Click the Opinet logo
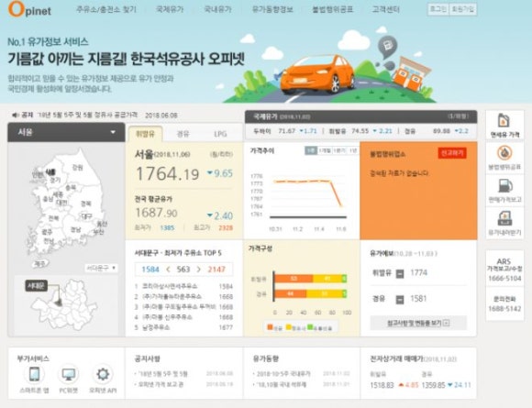Viewport: 532px width, 408px height. 29,9
